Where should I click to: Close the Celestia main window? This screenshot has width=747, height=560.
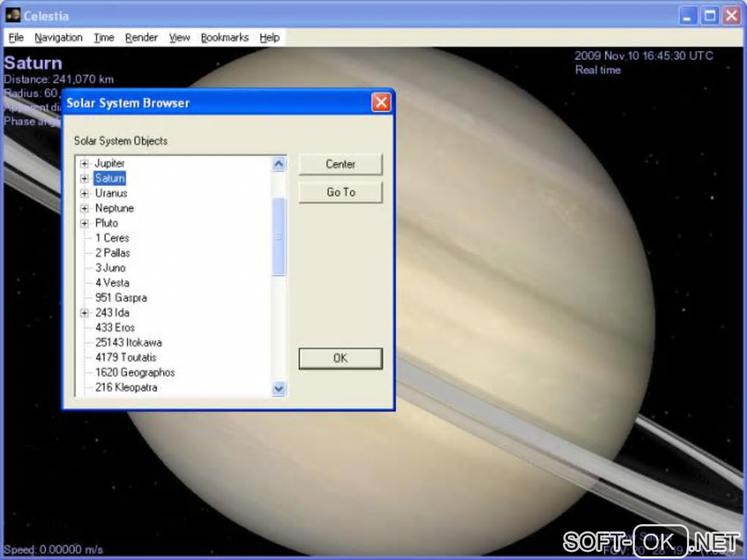coord(732,15)
